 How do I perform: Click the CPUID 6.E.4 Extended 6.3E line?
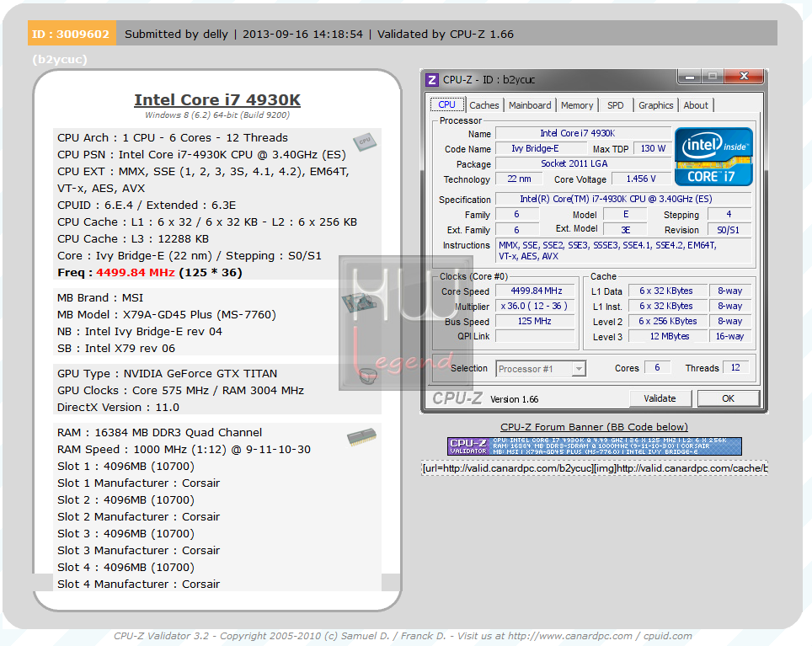tap(147, 205)
